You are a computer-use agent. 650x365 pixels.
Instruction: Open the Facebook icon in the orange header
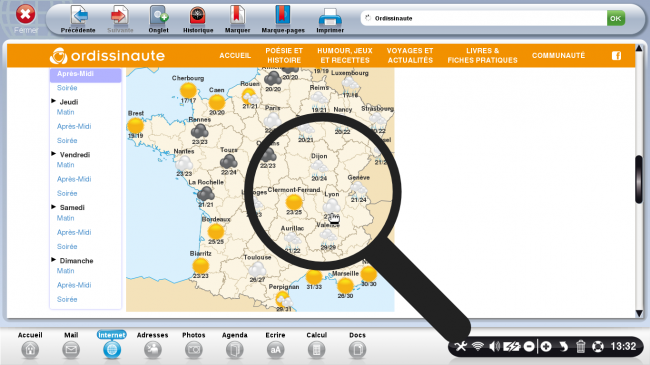coord(616,56)
